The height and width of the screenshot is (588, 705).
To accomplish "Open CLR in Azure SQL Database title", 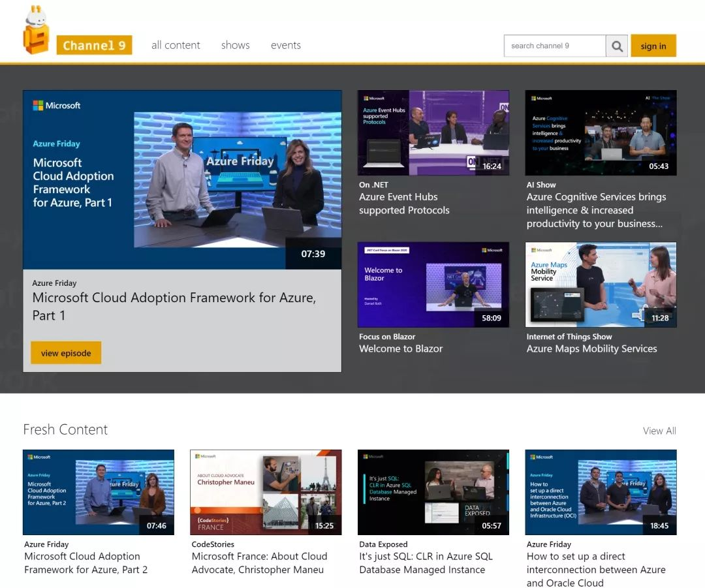I will 426,563.
